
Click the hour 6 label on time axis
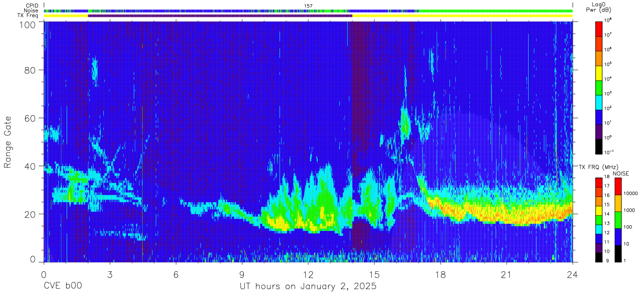pos(176,274)
